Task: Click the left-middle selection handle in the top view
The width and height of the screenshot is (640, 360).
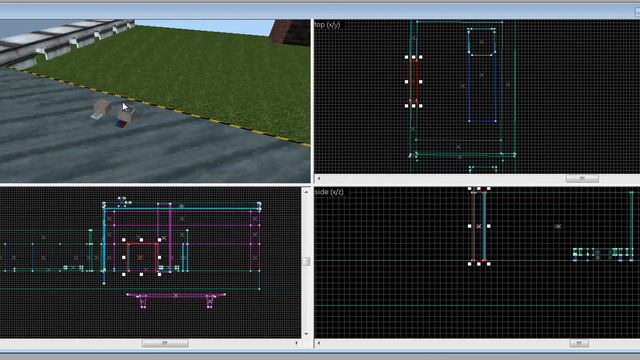Action: click(407, 82)
